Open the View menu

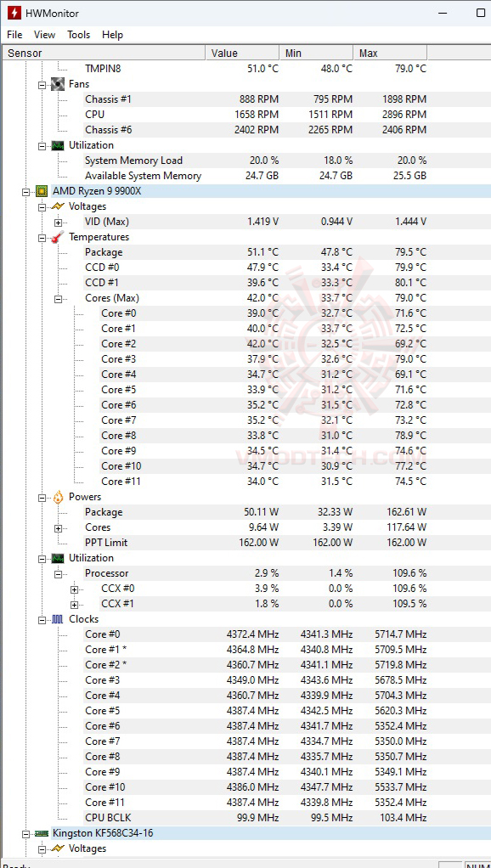(44, 35)
